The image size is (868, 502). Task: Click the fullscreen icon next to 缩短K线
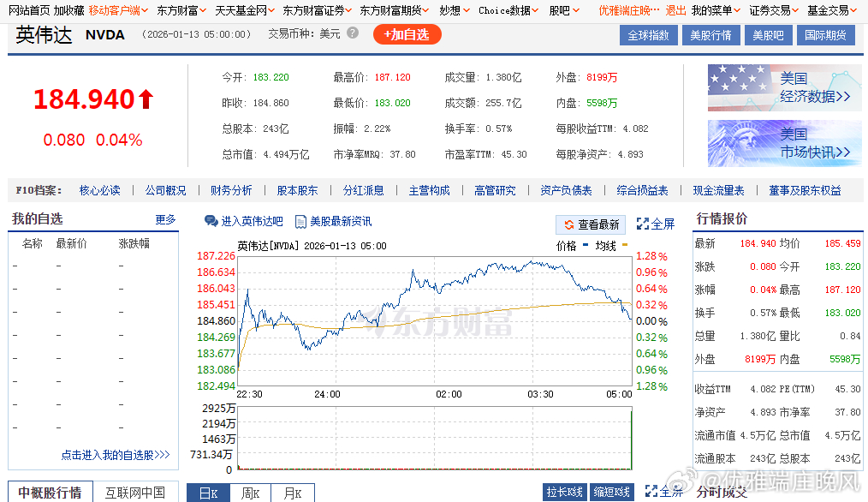pos(651,491)
